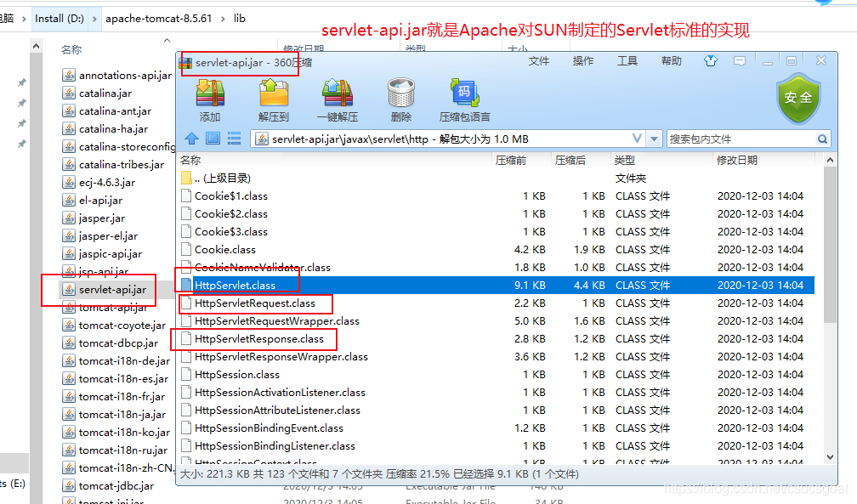Sort archive list by 压缩后 column

pyautogui.click(x=570, y=160)
